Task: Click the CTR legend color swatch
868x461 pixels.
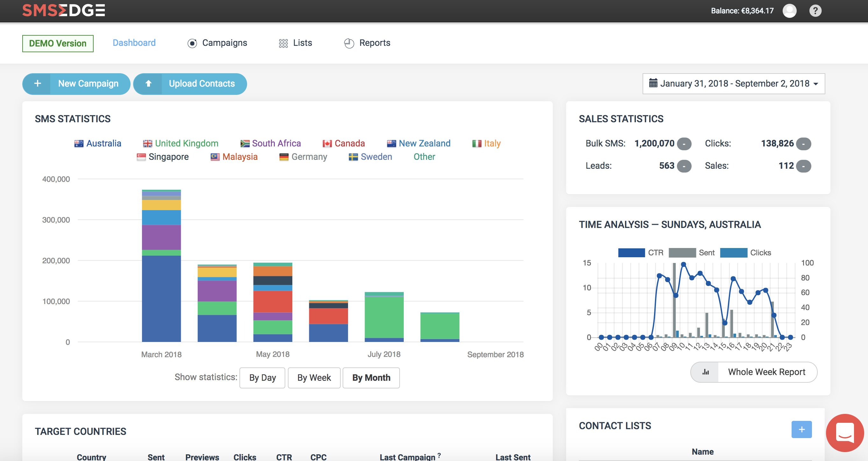Action: (631, 253)
